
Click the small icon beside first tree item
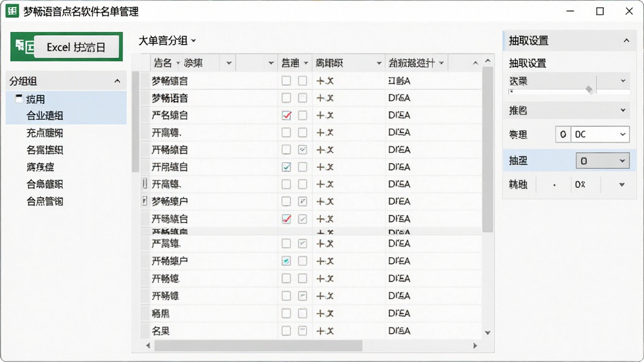[x=19, y=98]
